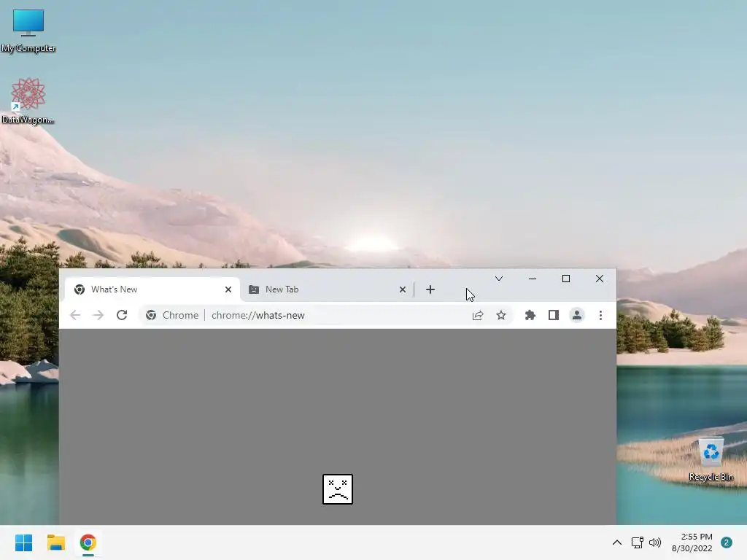Click the sad face crashed page icon
747x560 pixels.
pos(338,489)
